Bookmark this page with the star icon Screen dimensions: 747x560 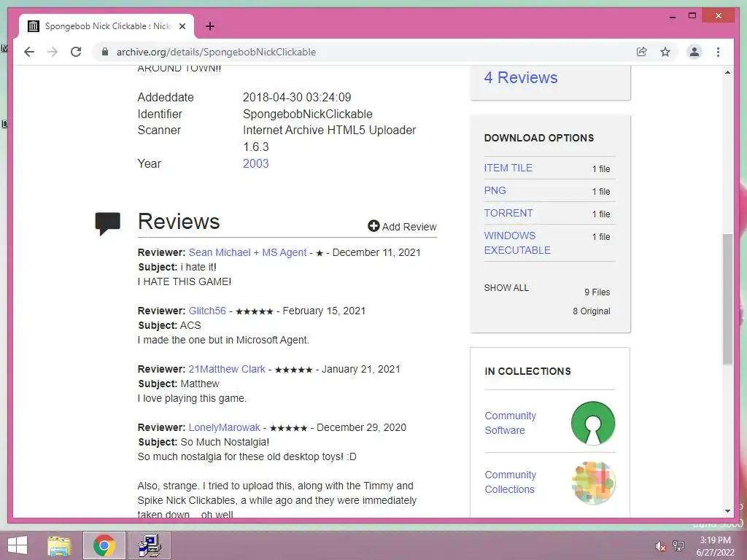pyautogui.click(x=665, y=52)
